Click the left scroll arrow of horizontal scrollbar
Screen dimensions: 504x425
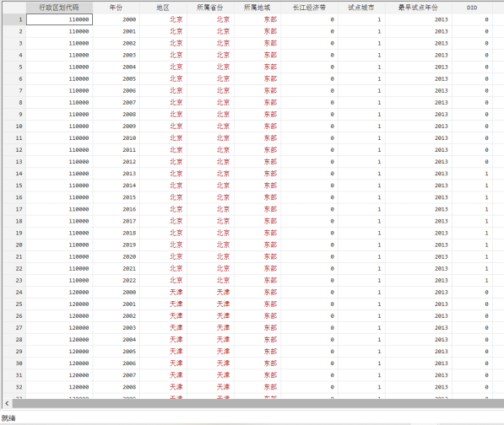click(7, 403)
